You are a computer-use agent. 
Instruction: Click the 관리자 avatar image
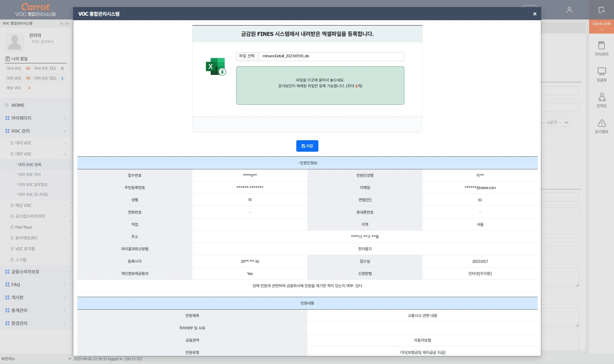(15, 42)
